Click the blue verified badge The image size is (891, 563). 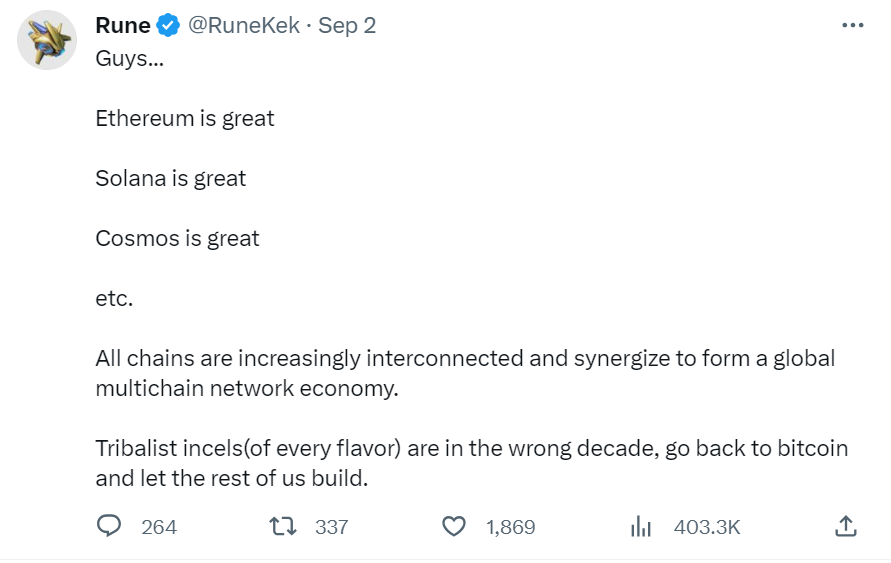168,27
